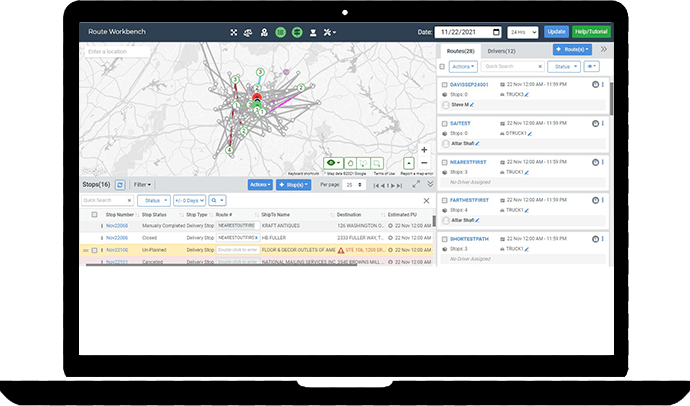Tick the select-all stops header checkbox
This screenshot has width=690, height=406.
[95, 214]
